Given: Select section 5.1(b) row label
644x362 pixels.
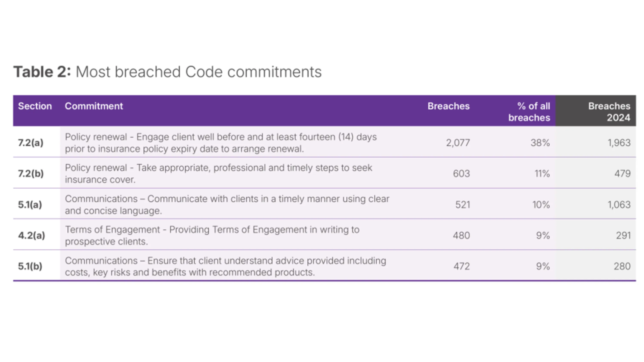Looking at the screenshot, I should (30, 266).
